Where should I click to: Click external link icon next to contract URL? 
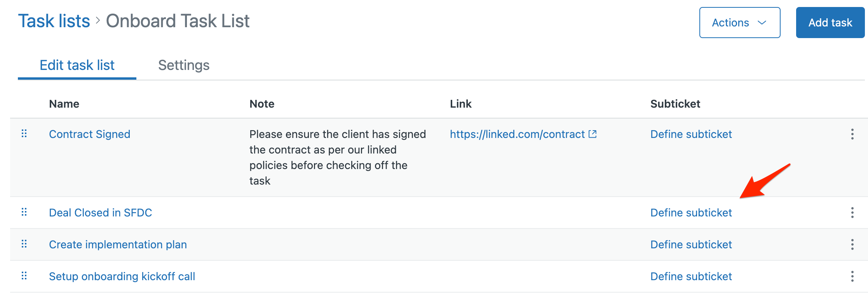point(593,134)
